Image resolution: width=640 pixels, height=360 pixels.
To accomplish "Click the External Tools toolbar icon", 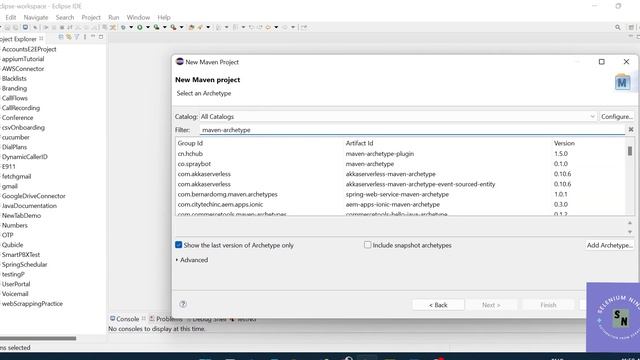I will click(173, 27).
